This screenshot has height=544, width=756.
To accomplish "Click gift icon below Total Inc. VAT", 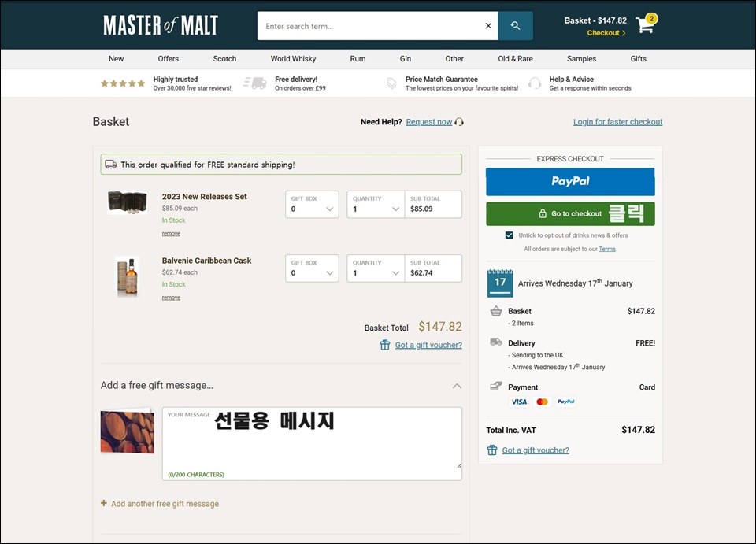I will click(x=491, y=450).
